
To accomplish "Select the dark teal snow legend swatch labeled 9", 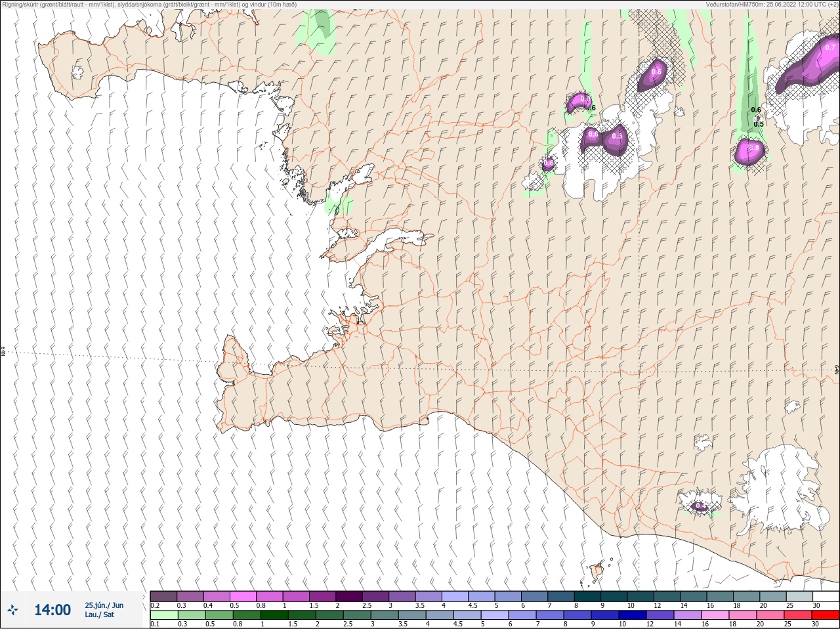I will tap(614, 596).
